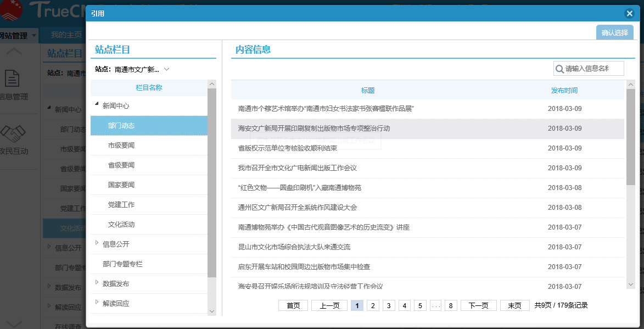The height and width of the screenshot is (329, 644).
Task: Select 党建工作 column in the dialog tree
Action: tap(149, 204)
